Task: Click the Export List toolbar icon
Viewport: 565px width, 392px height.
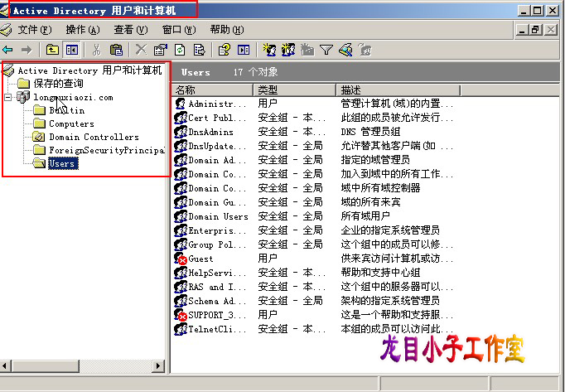Action: coord(200,50)
